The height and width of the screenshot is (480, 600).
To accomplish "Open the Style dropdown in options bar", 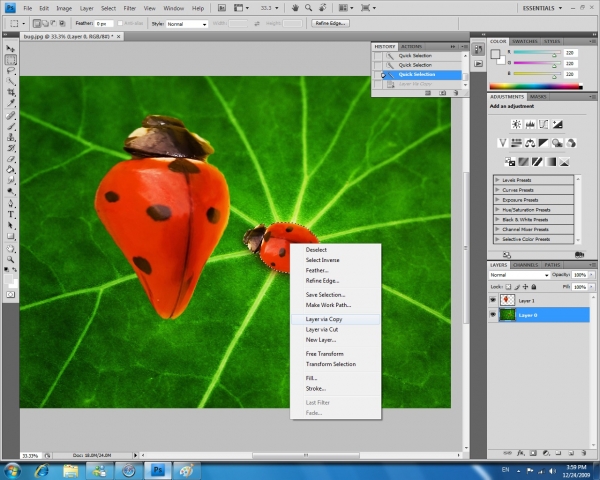I will pyautogui.click(x=187, y=24).
